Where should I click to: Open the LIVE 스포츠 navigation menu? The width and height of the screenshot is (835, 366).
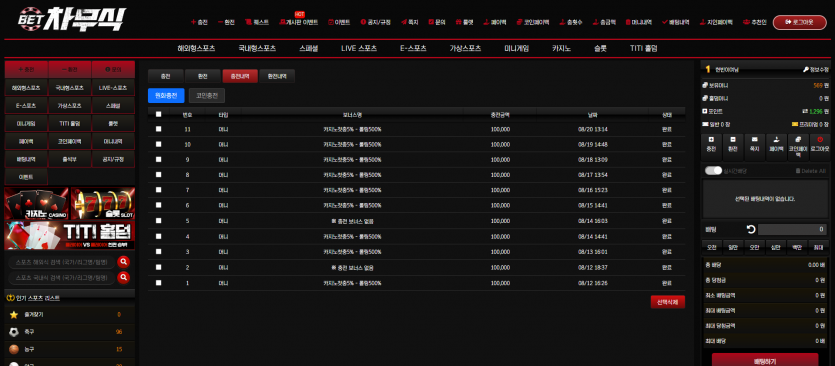[359, 48]
